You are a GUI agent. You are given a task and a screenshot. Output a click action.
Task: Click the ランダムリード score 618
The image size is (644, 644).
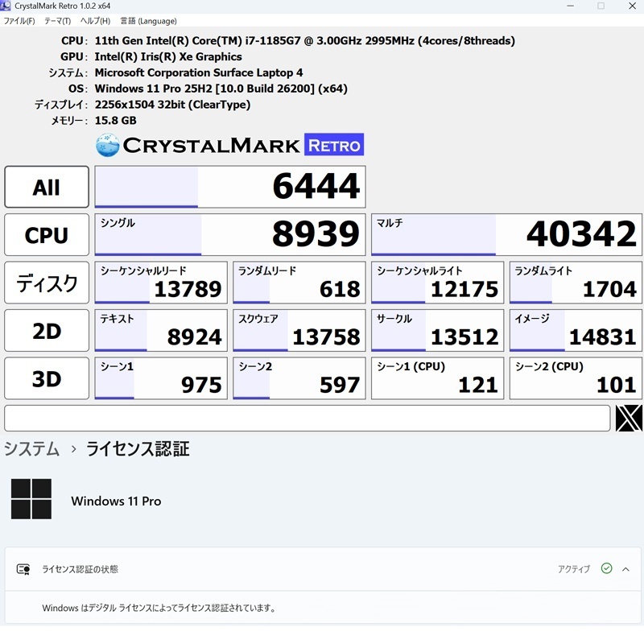tap(299, 283)
